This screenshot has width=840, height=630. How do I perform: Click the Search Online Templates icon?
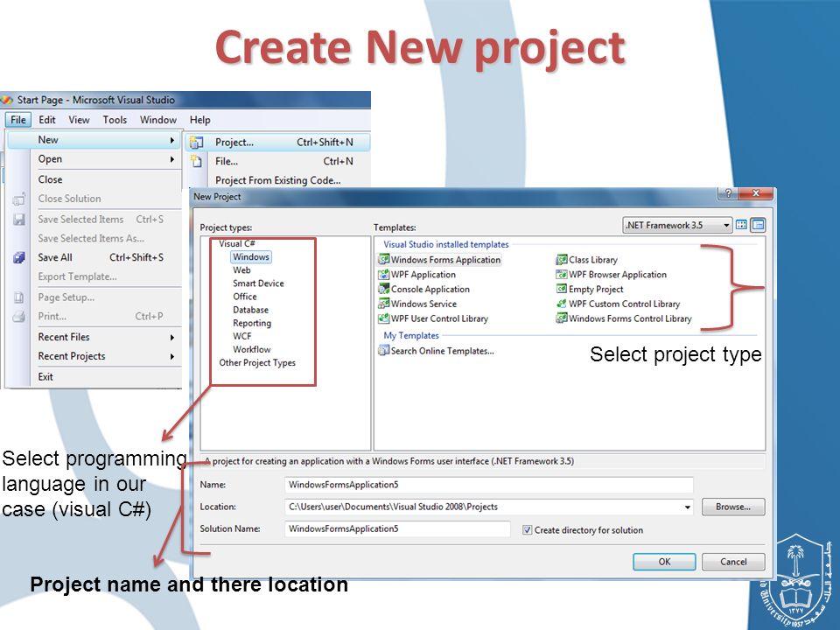click(383, 351)
